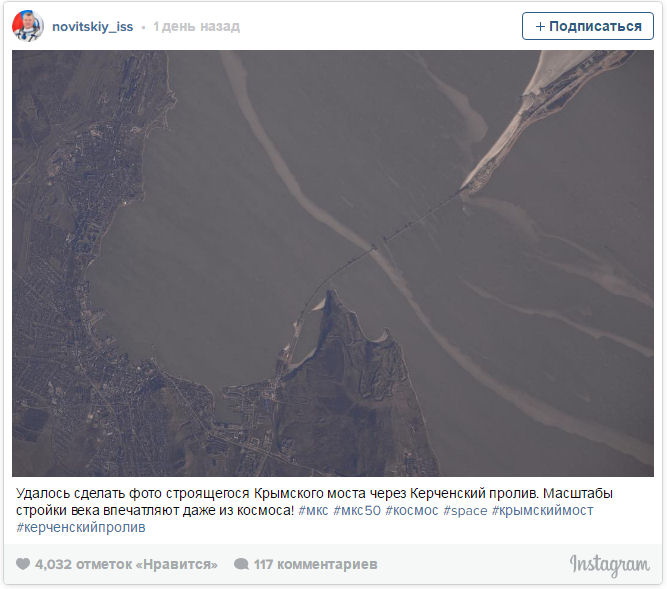The width and height of the screenshot is (667, 589).
Task: Click the bridge in the satellite photo
Action: 379,247
